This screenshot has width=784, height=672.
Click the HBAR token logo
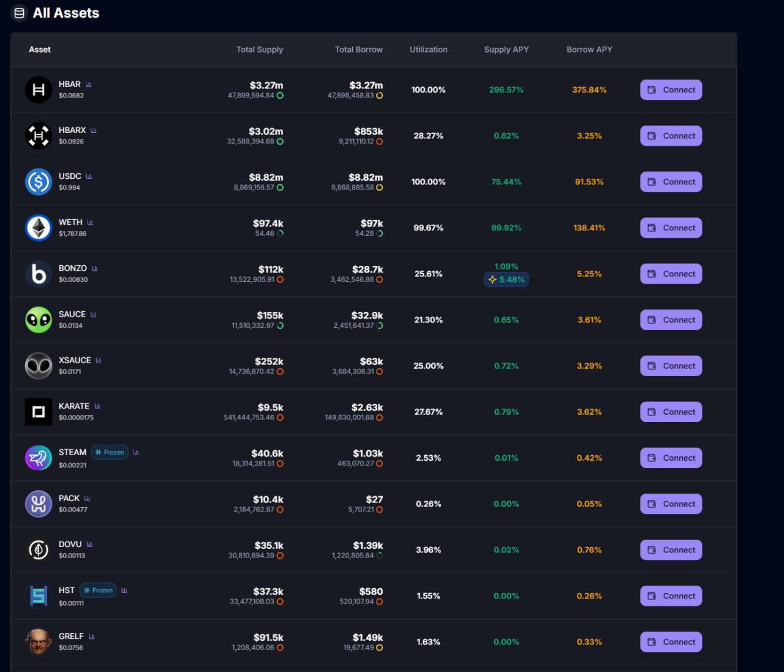click(x=38, y=90)
